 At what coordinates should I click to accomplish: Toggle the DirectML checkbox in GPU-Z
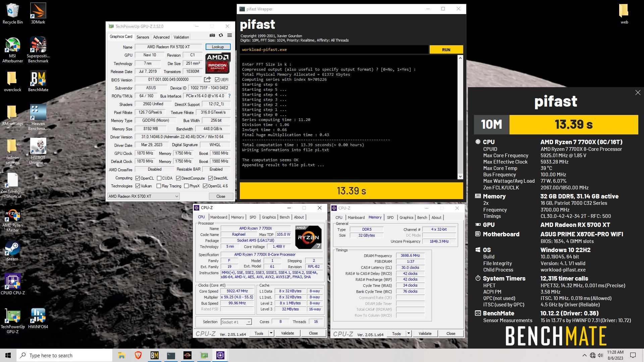[210, 178]
